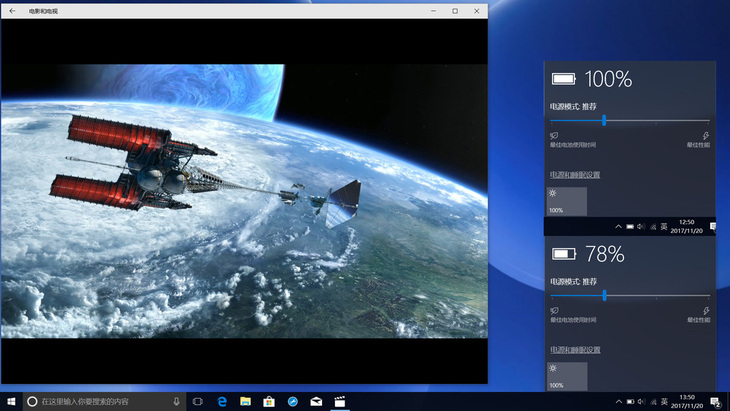This screenshot has height=411, width=730.
Task: Open 电源和睡眠设置 link in the 100% battery panel
Action: (x=574, y=174)
